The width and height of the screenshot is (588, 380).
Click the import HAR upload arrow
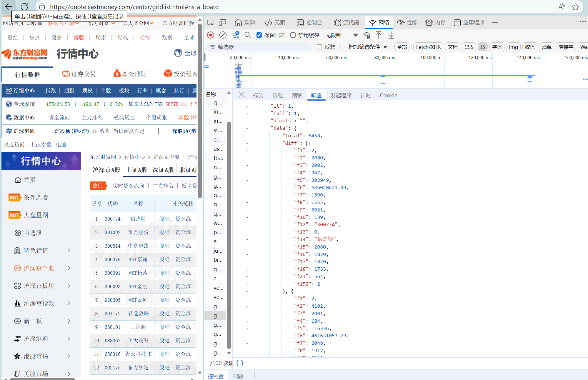[x=379, y=35]
